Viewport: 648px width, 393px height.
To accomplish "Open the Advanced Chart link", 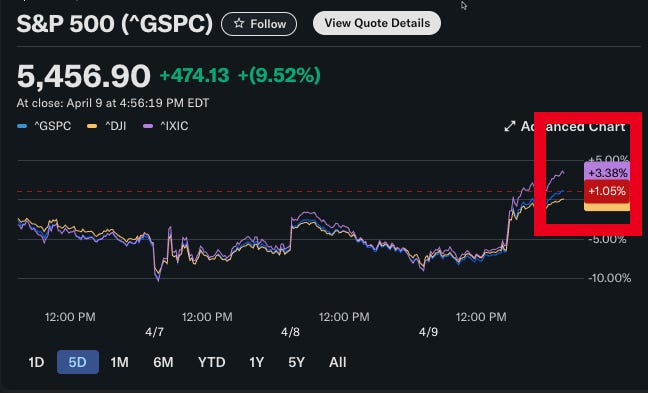I will pos(565,126).
